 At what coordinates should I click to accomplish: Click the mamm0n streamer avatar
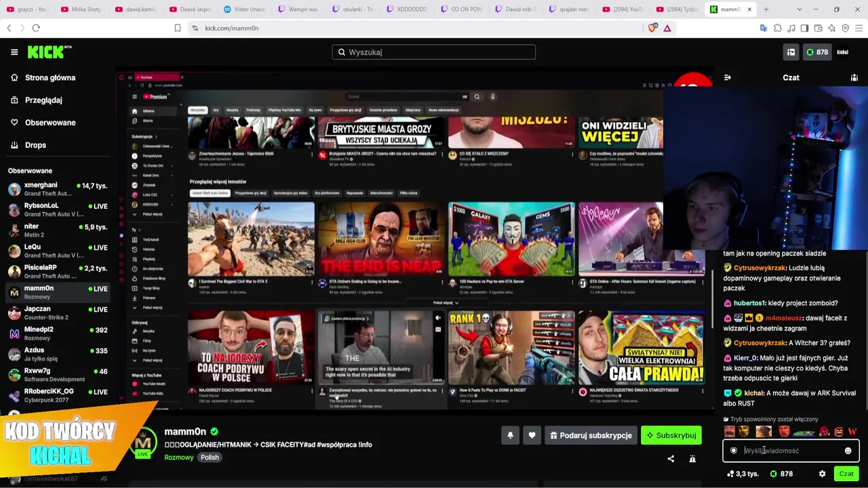coord(143,443)
